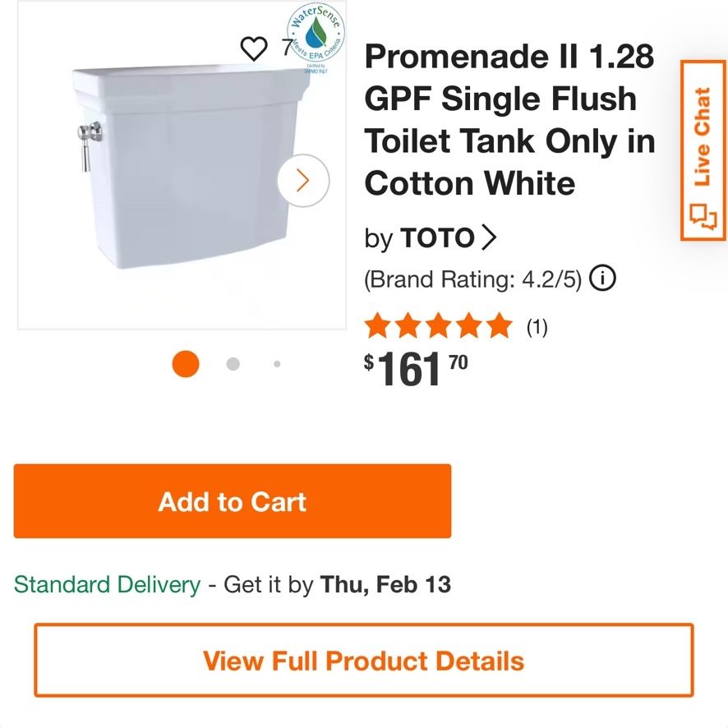Open the Live Chat side tab

pos(704,150)
